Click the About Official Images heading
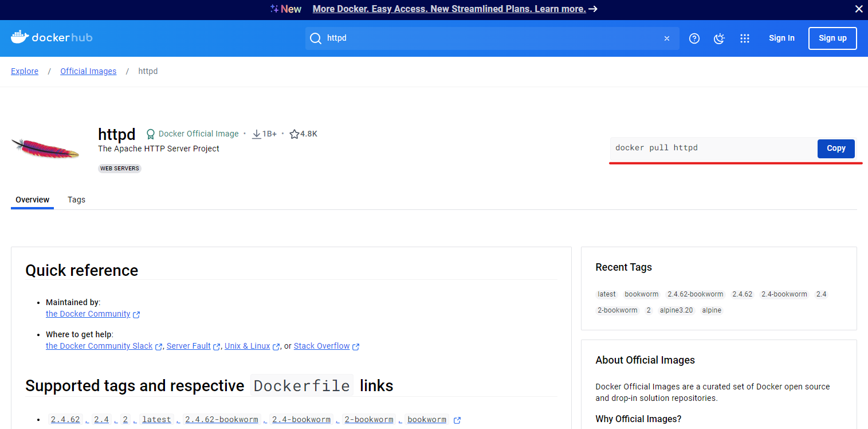868x429 pixels. [x=645, y=360]
